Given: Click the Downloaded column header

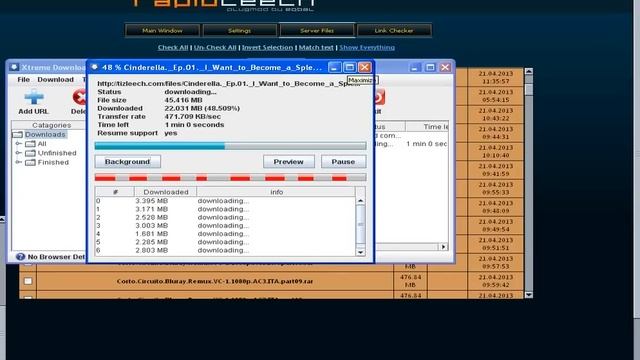Looking at the screenshot, I should tap(165, 192).
